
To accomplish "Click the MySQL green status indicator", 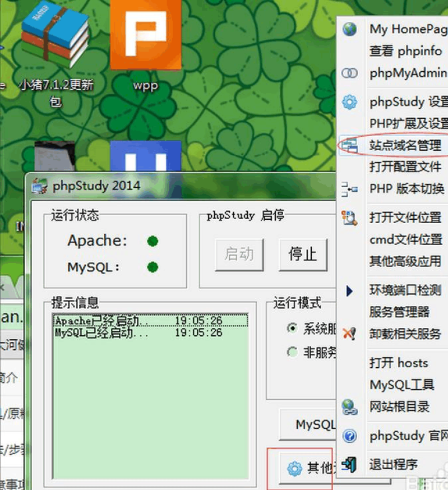I will tap(153, 267).
